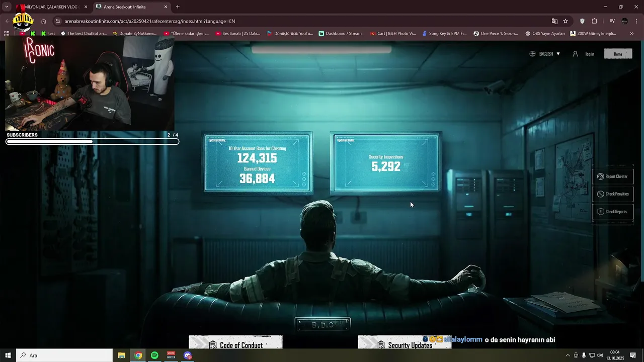This screenshot has height=362, width=644.
Task: Open the 'Dashboard / Stream...' bookmark
Action: (342, 34)
